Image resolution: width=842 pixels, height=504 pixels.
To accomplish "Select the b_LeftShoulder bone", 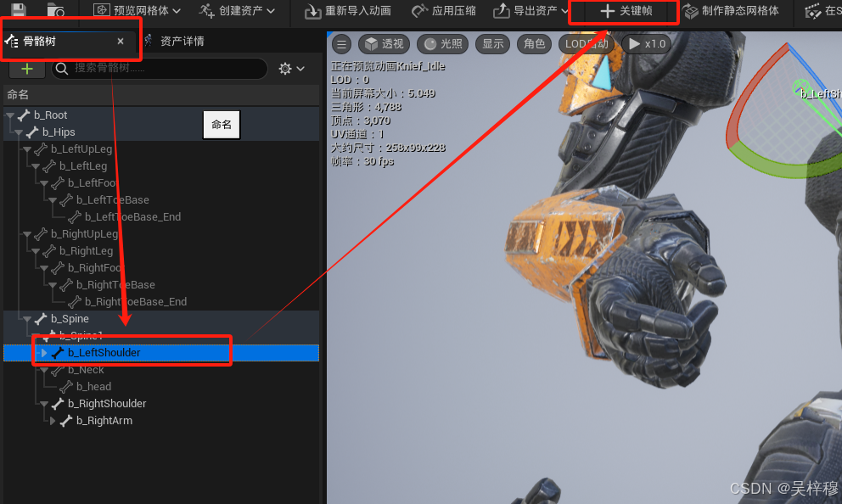I will pyautogui.click(x=104, y=353).
